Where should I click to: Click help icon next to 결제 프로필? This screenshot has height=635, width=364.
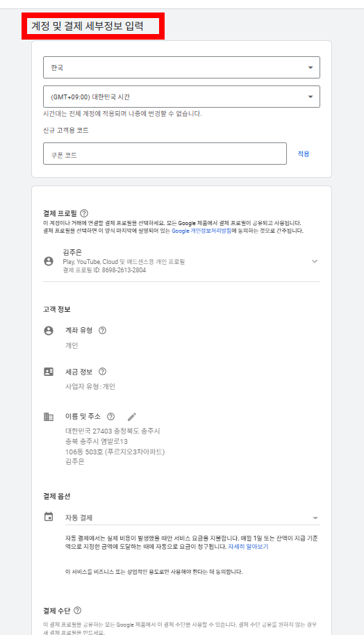click(84, 213)
